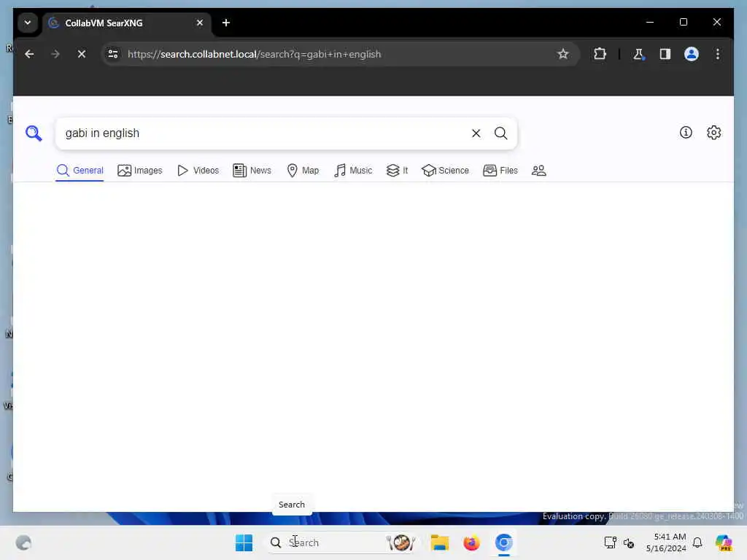747x560 pixels.
Task: Open the notification bell in system tray
Action: point(697,542)
